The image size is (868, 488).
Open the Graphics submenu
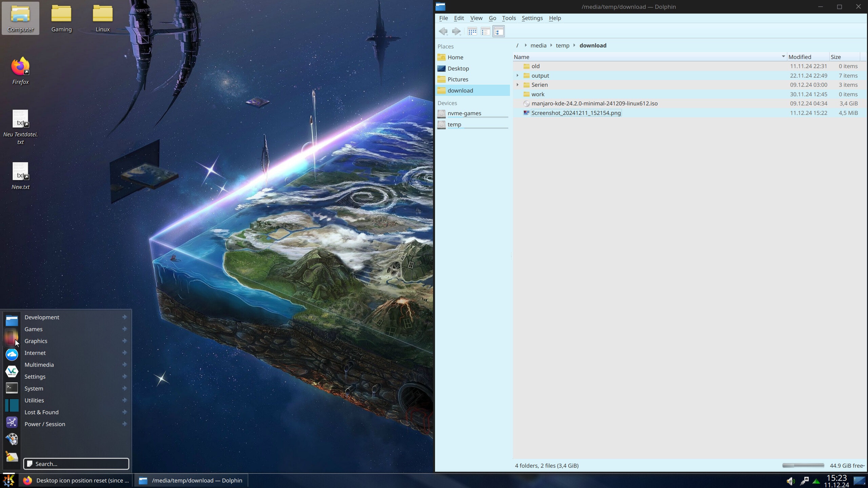pos(76,341)
